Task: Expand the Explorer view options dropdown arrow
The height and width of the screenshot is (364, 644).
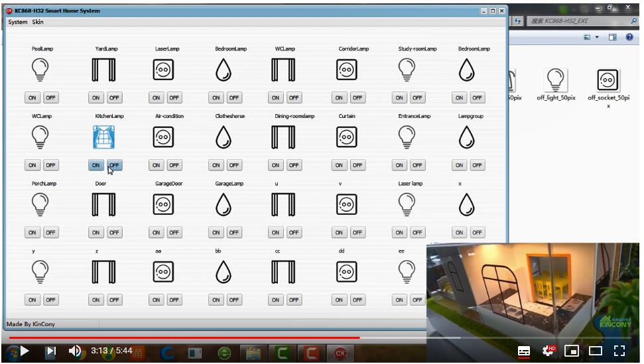Action: pos(597,38)
